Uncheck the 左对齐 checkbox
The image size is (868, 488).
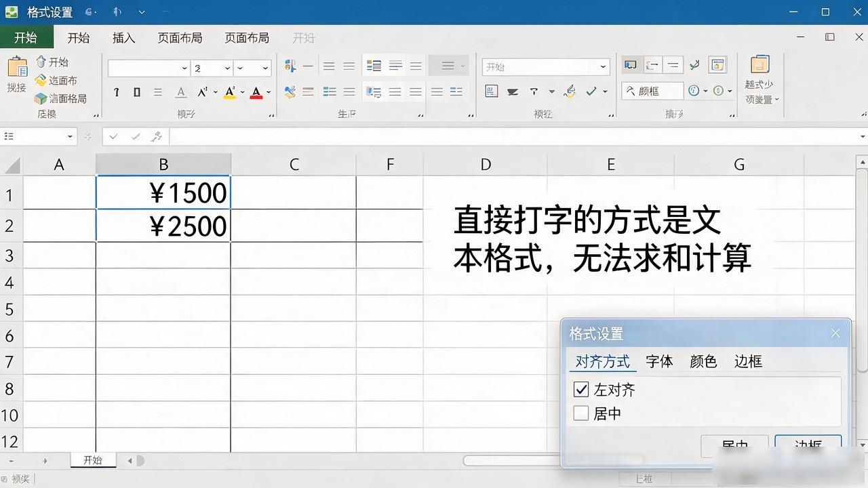(x=581, y=389)
